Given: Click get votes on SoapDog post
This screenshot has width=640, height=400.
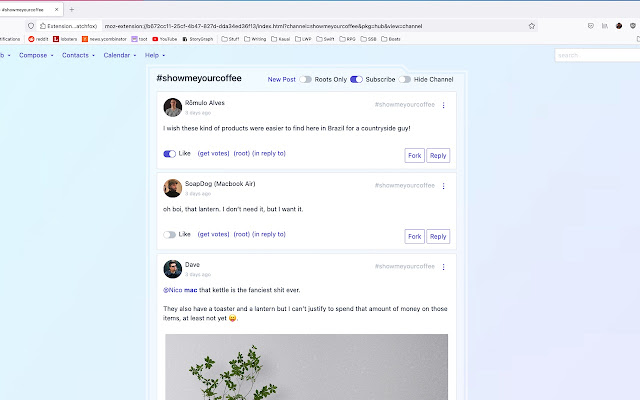Looking at the screenshot, I should point(213,234).
